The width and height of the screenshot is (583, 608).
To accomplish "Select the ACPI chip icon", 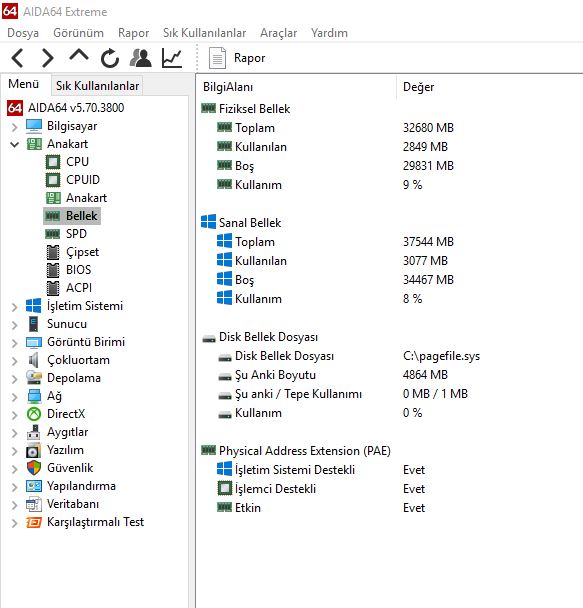I will point(53,288).
